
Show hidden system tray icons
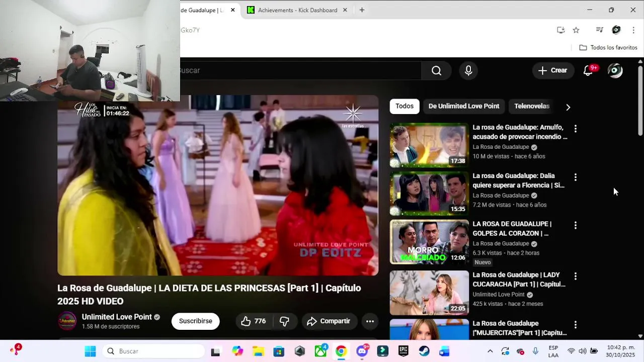click(x=490, y=351)
